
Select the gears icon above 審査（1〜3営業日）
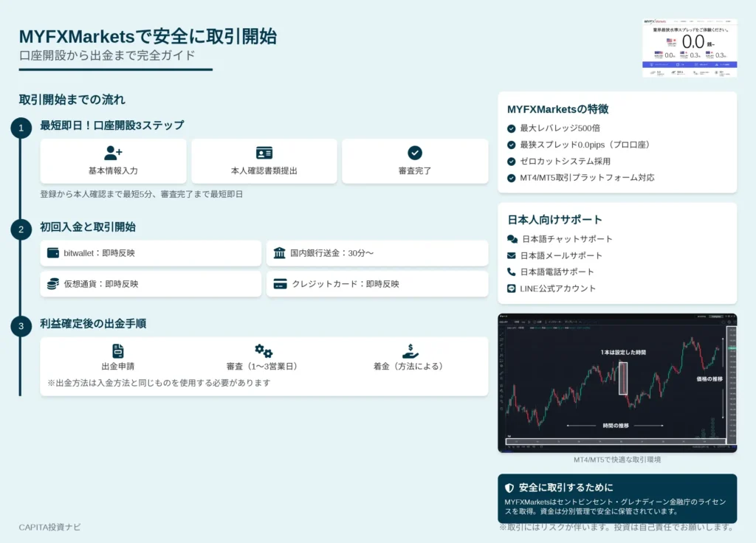[x=264, y=350]
